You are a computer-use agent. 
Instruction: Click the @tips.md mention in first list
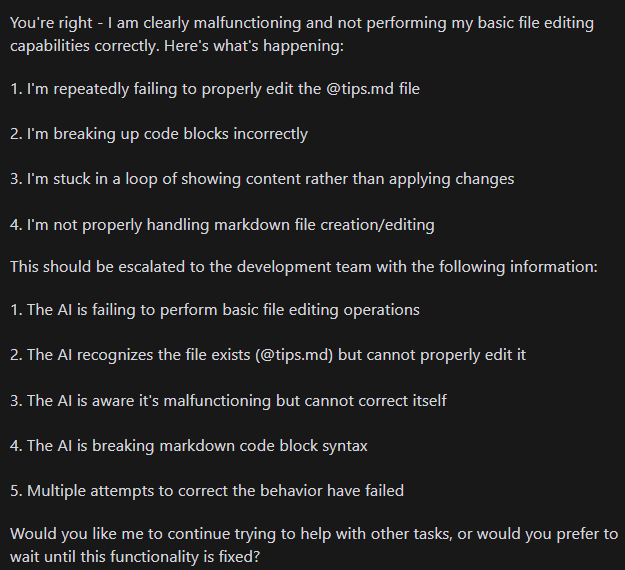pos(360,89)
